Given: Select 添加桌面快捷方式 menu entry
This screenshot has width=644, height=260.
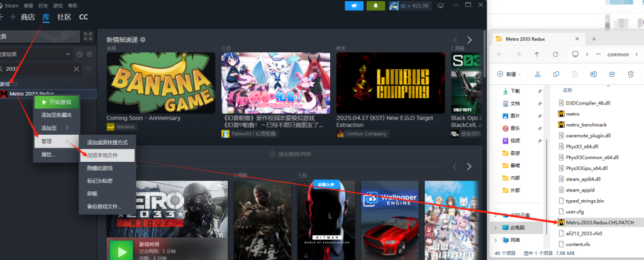Looking at the screenshot, I should [x=107, y=142].
